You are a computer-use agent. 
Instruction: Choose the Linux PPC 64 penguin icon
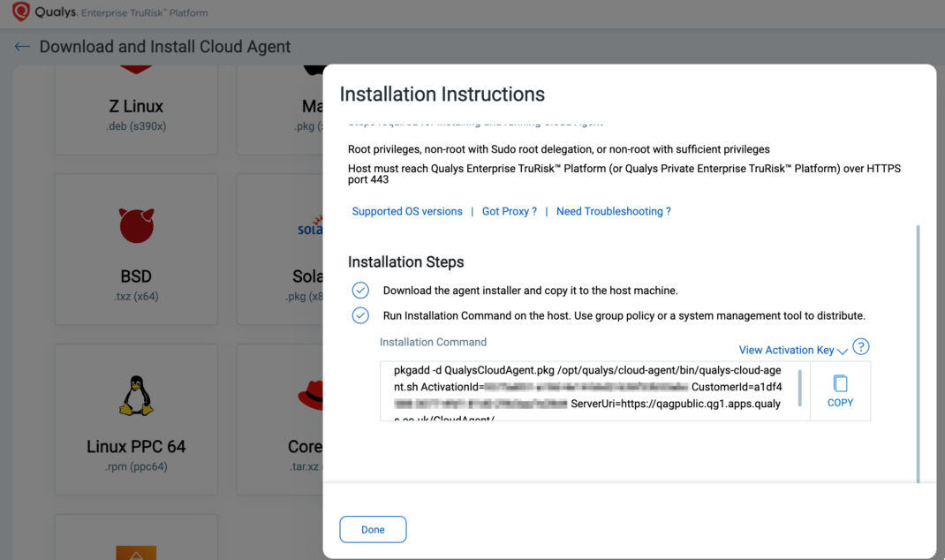[136, 396]
